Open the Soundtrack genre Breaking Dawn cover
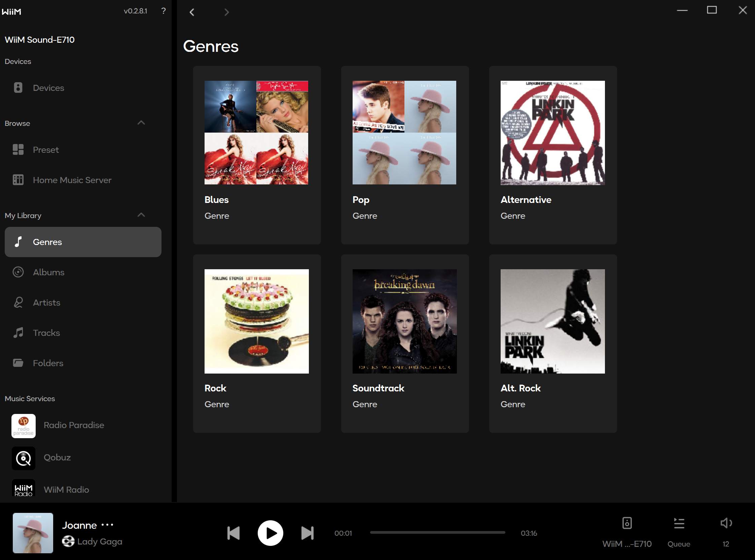755x560 pixels. (x=405, y=321)
